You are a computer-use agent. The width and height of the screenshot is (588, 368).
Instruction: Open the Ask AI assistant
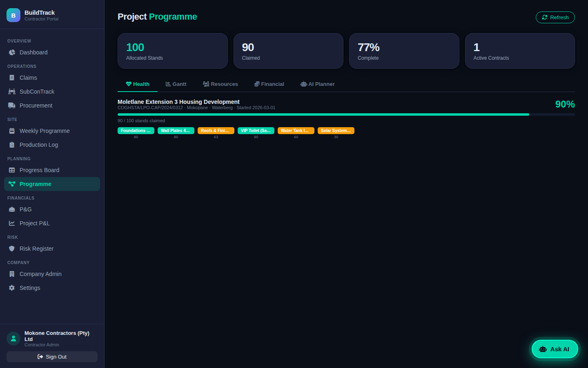[x=555, y=349]
